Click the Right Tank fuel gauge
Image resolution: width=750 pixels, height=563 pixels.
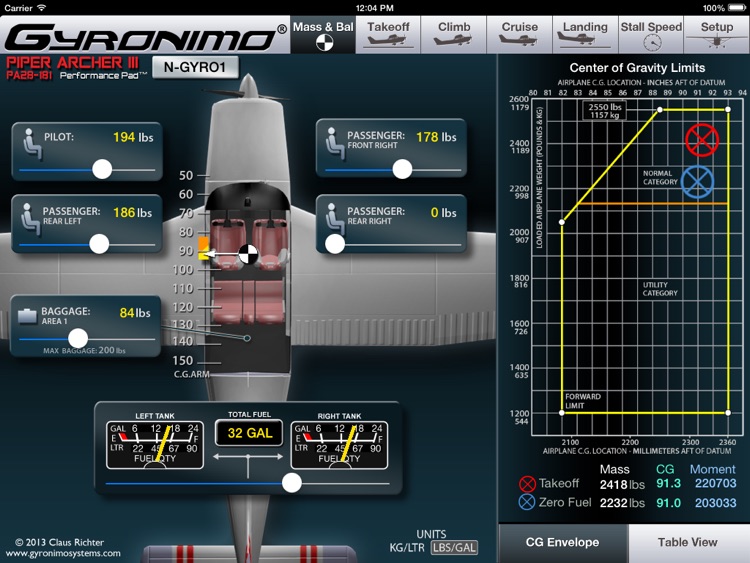(339, 445)
